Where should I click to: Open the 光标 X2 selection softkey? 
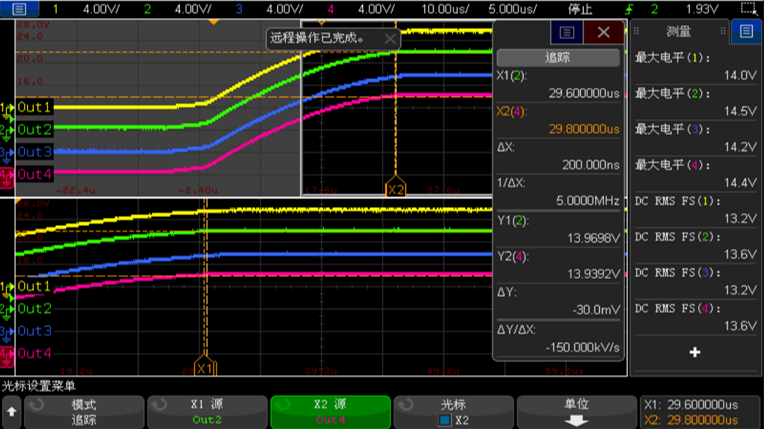pyautogui.click(x=454, y=412)
